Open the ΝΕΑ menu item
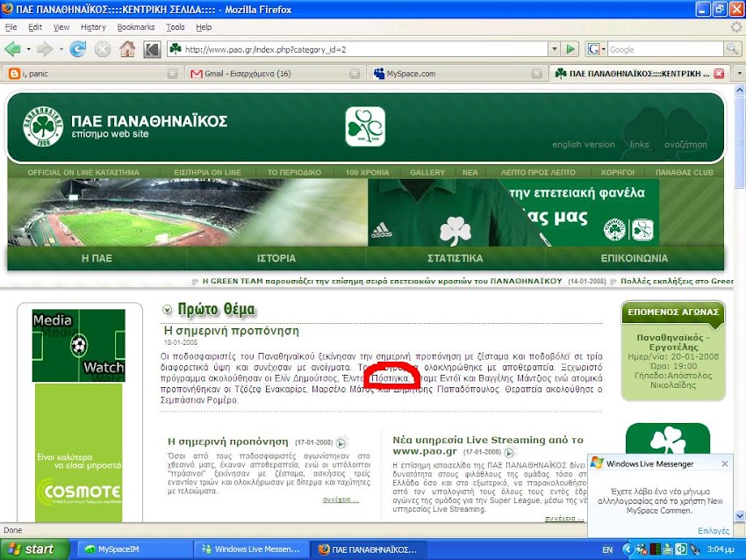This screenshot has height=560, width=746. 470,172
